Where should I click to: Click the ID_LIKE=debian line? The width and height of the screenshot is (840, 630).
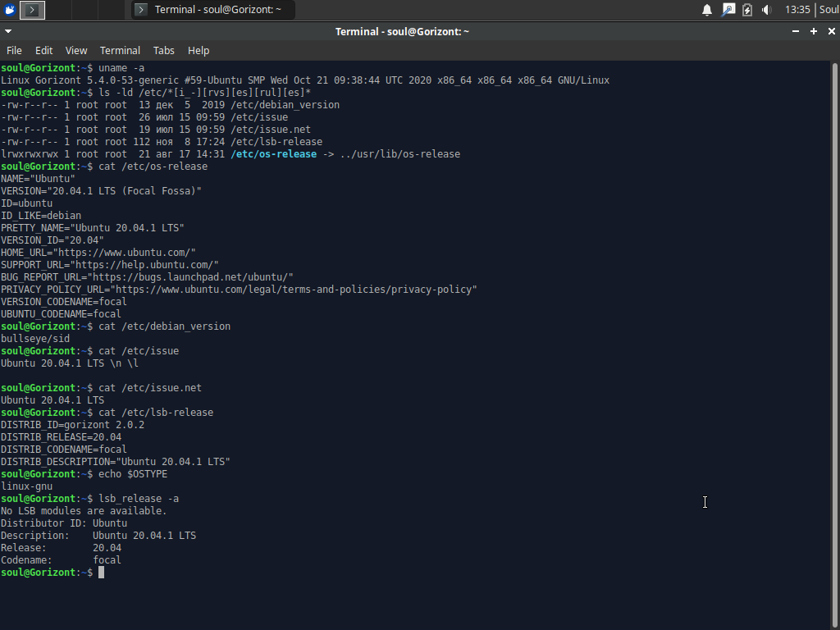41,216
